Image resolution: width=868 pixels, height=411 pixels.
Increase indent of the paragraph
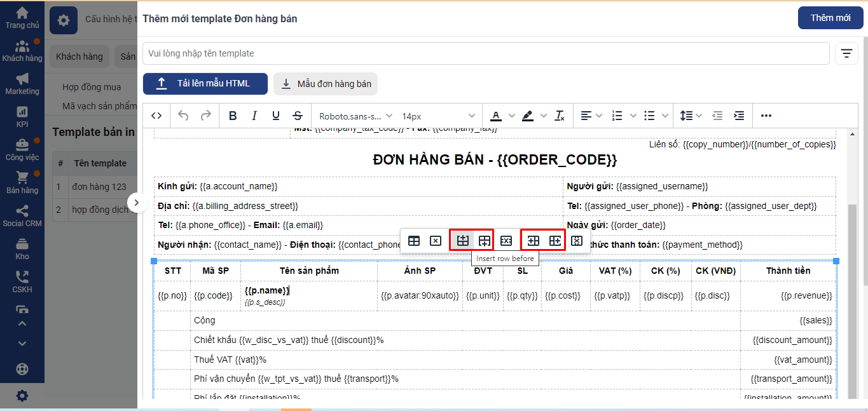pos(739,116)
